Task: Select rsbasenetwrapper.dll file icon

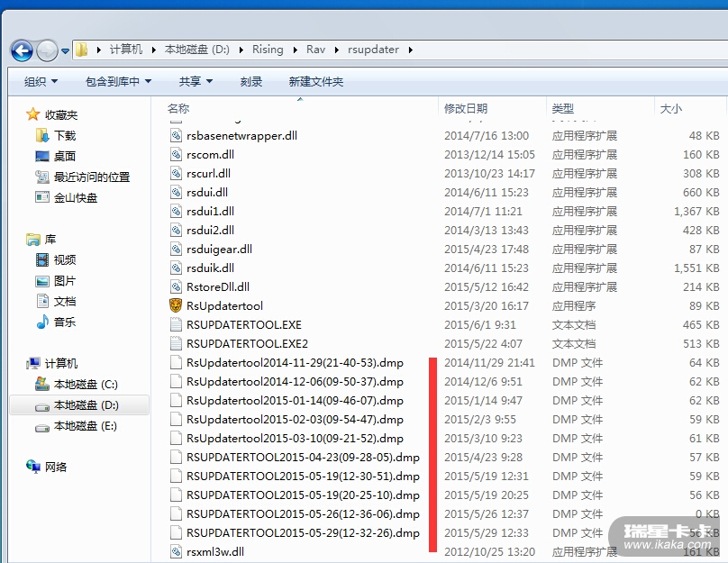Action: click(176, 135)
